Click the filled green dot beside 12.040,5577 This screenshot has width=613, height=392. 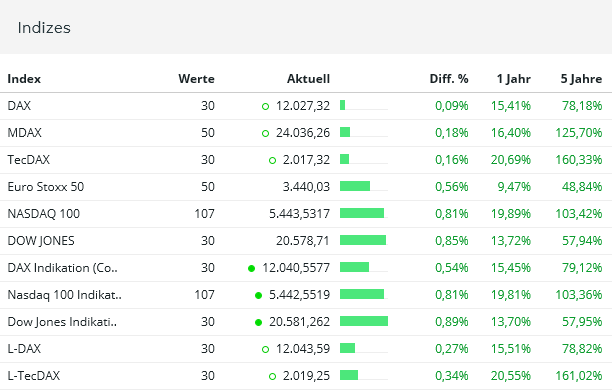coord(251,268)
